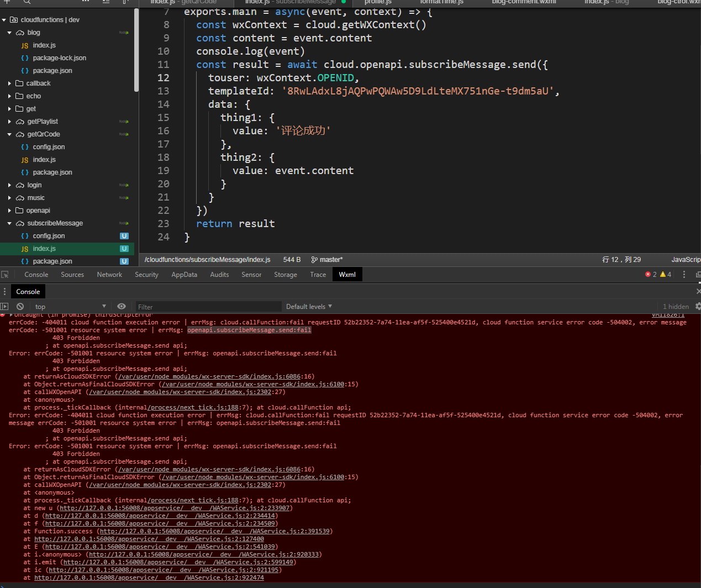
Task: Open the DevTools three-dot customize menu
Action: [x=684, y=274]
